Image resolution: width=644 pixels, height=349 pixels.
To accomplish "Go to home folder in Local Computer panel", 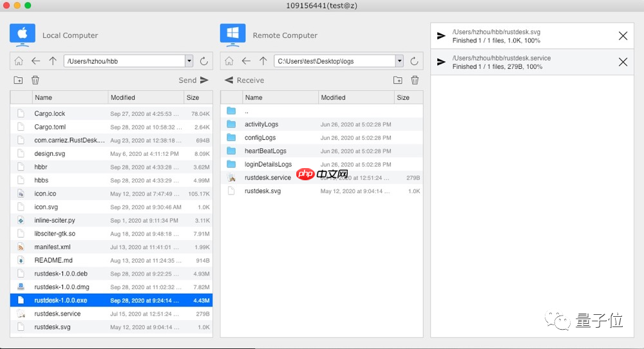I will point(19,61).
